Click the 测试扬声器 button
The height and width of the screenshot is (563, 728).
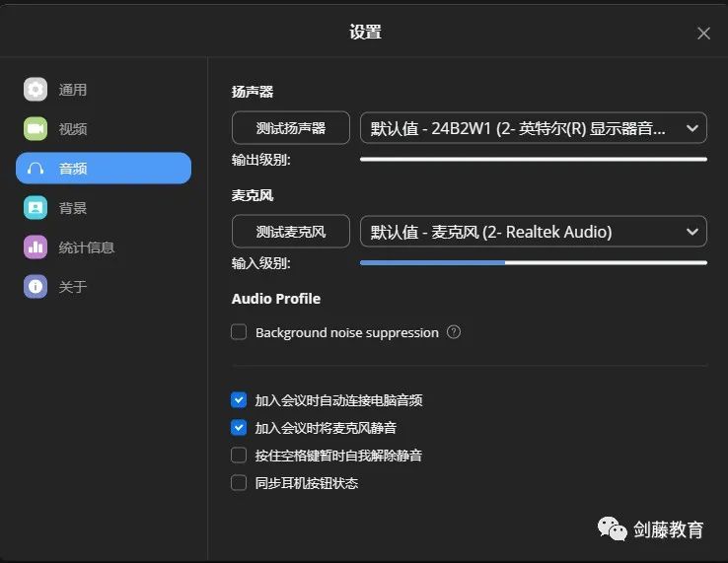coord(291,127)
